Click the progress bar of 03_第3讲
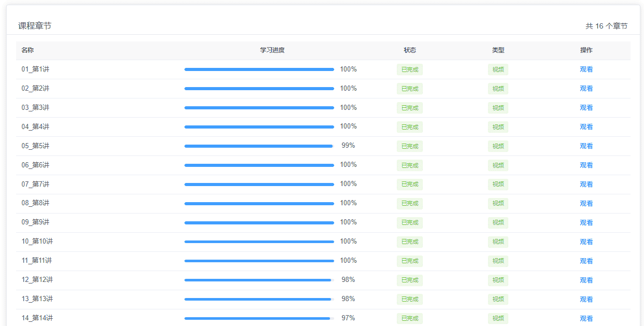The width and height of the screenshot is (644, 326). [x=259, y=108]
